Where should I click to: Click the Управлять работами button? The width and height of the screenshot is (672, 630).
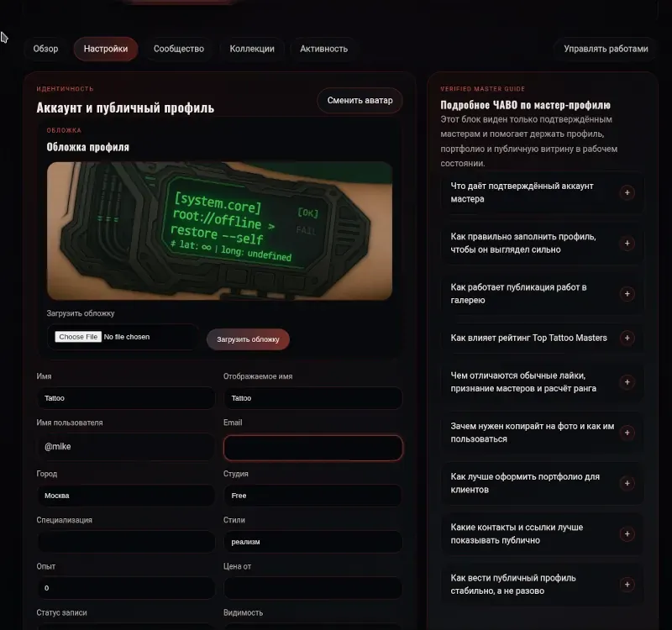[x=606, y=49]
